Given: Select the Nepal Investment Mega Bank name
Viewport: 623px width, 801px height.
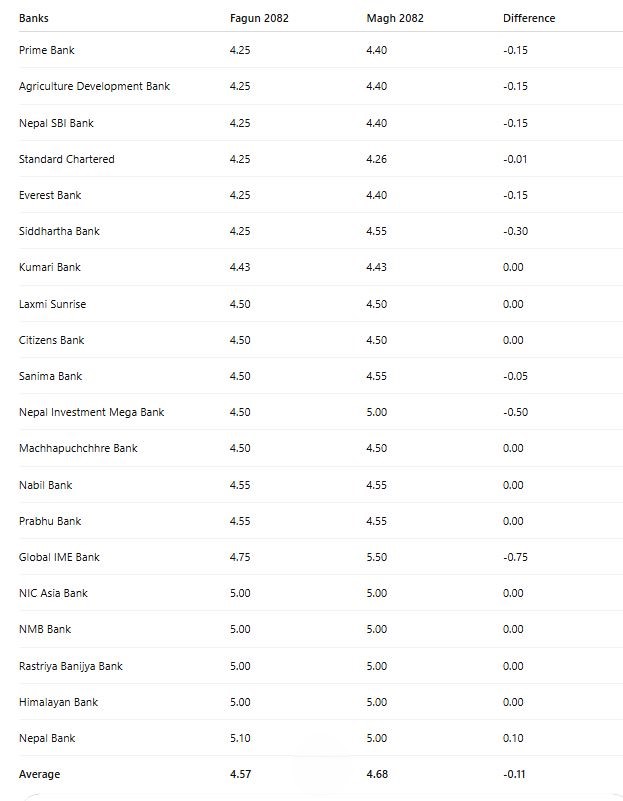Looking at the screenshot, I should pyautogui.click(x=91, y=412).
